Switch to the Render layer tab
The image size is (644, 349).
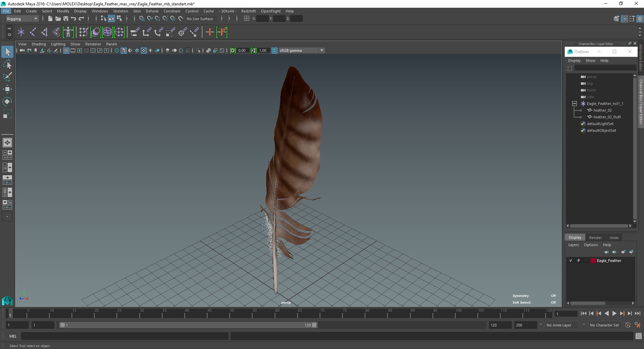coord(595,238)
